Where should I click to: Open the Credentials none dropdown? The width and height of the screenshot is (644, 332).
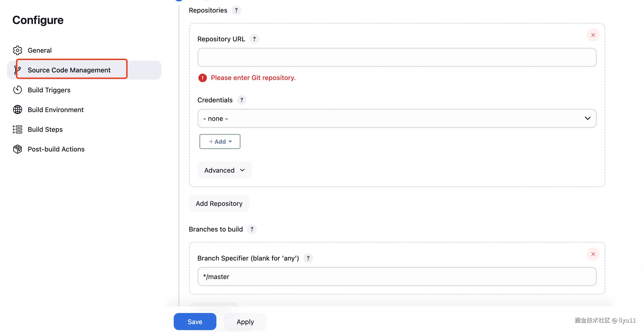coord(397,118)
